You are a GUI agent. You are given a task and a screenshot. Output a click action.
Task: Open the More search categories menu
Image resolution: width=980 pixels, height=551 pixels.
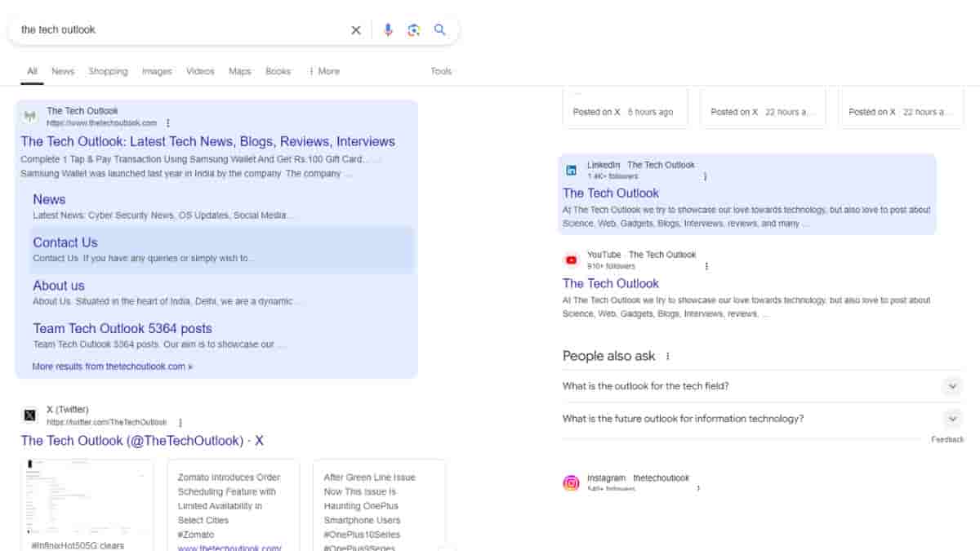coord(324,72)
